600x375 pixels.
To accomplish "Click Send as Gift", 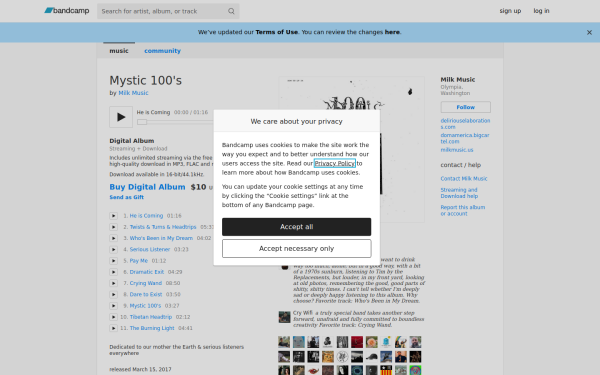I will (x=126, y=197).
